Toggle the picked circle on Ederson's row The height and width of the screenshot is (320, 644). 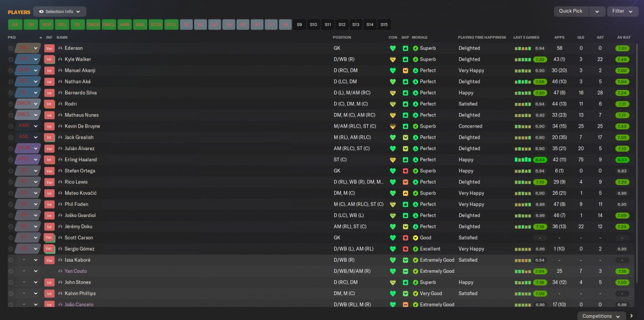coord(11,48)
